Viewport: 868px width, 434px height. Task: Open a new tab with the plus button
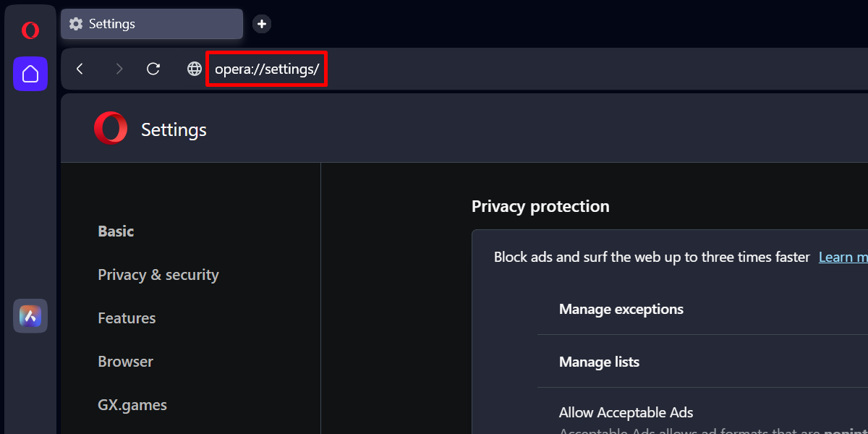click(261, 23)
